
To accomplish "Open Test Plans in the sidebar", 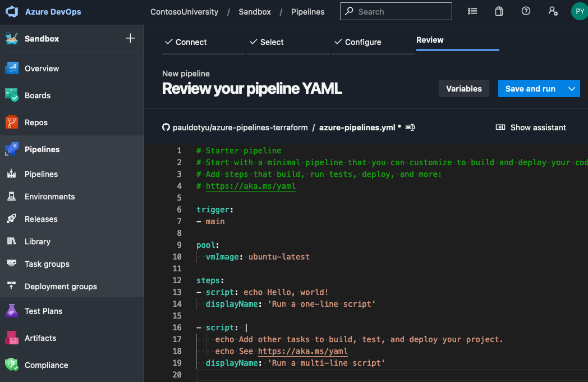I will (x=43, y=311).
